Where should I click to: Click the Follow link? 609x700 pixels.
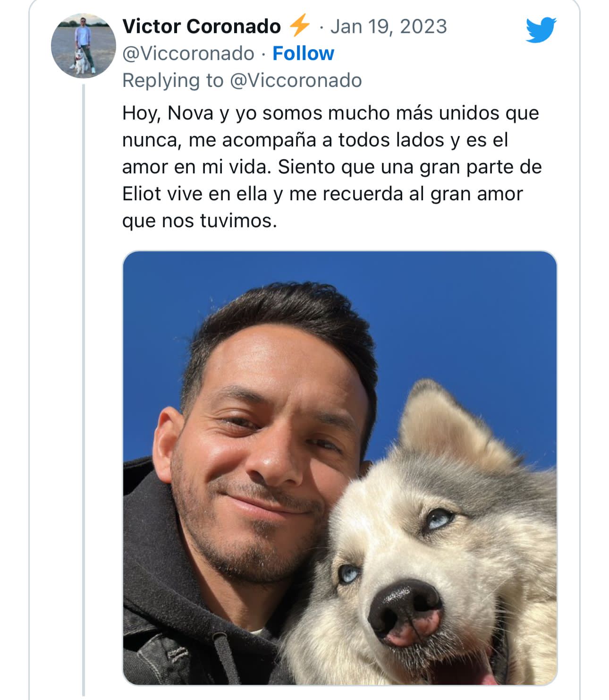pos(303,53)
